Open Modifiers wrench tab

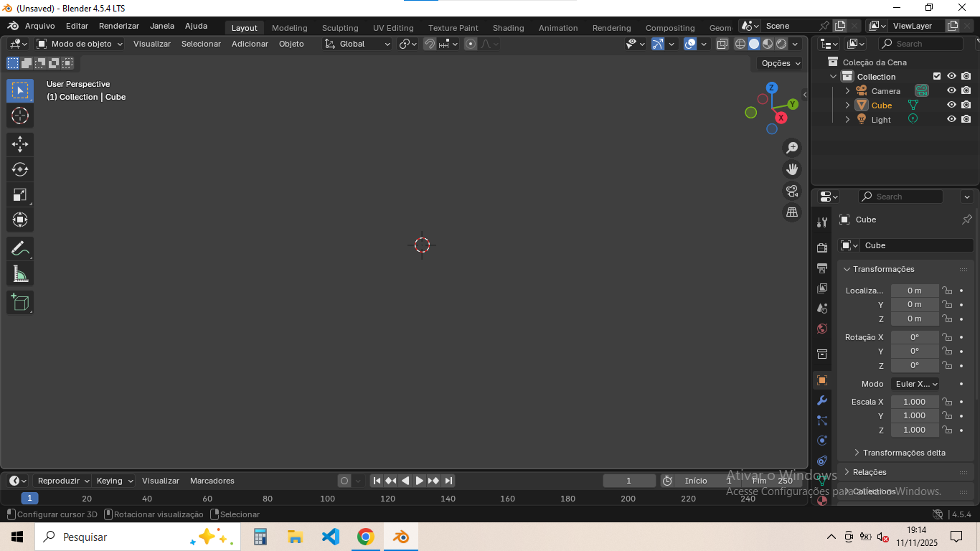click(822, 400)
